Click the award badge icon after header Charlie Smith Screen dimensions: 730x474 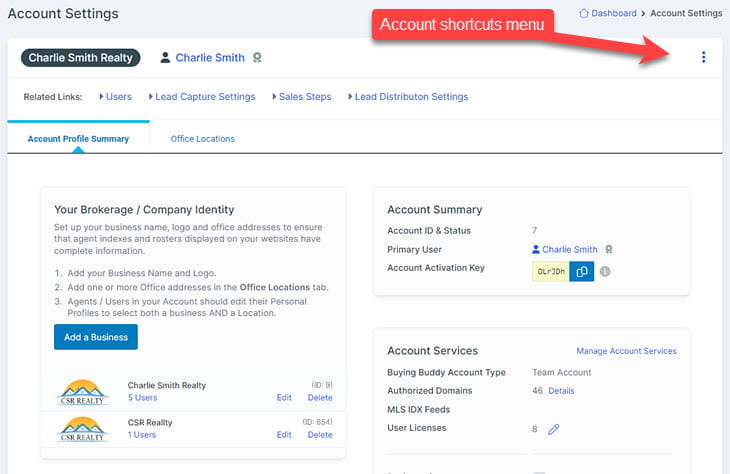coord(257,58)
